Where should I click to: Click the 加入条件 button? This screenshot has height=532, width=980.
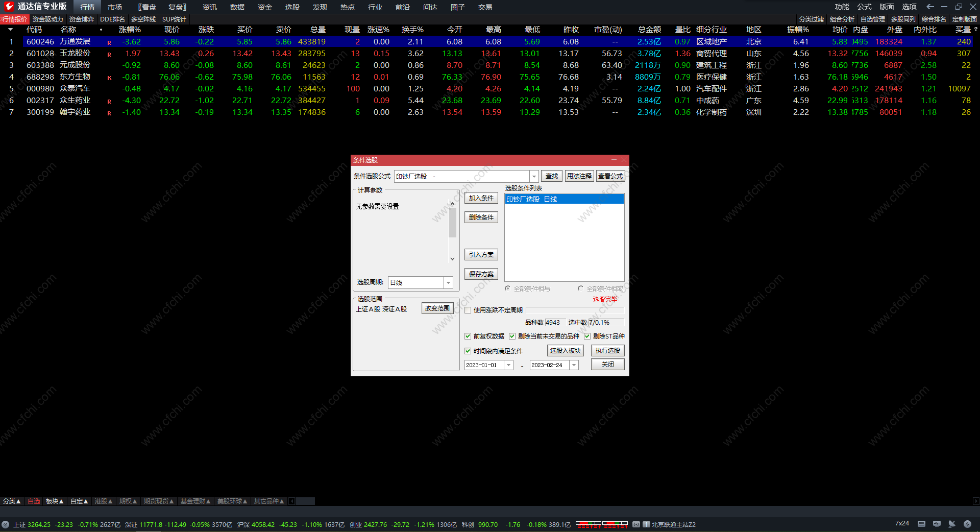tap(481, 198)
